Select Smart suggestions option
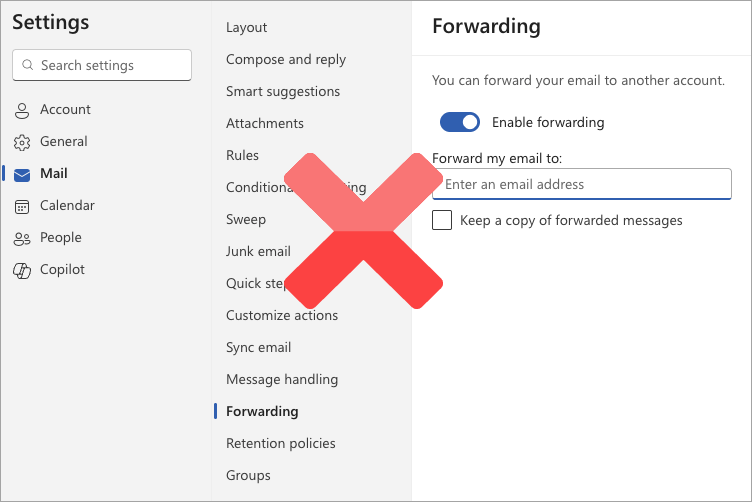The height and width of the screenshot is (502, 752). click(x=283, y=91)
